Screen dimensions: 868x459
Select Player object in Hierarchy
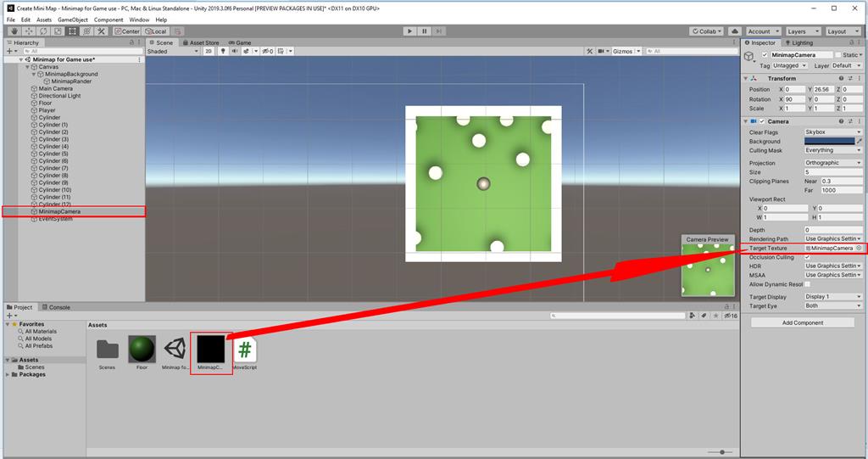47,109
